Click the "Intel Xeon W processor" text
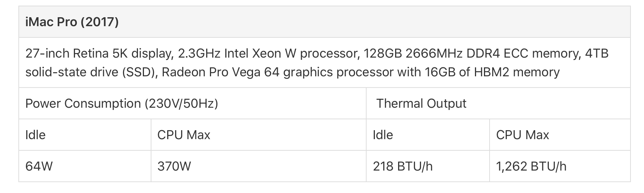 291,54
